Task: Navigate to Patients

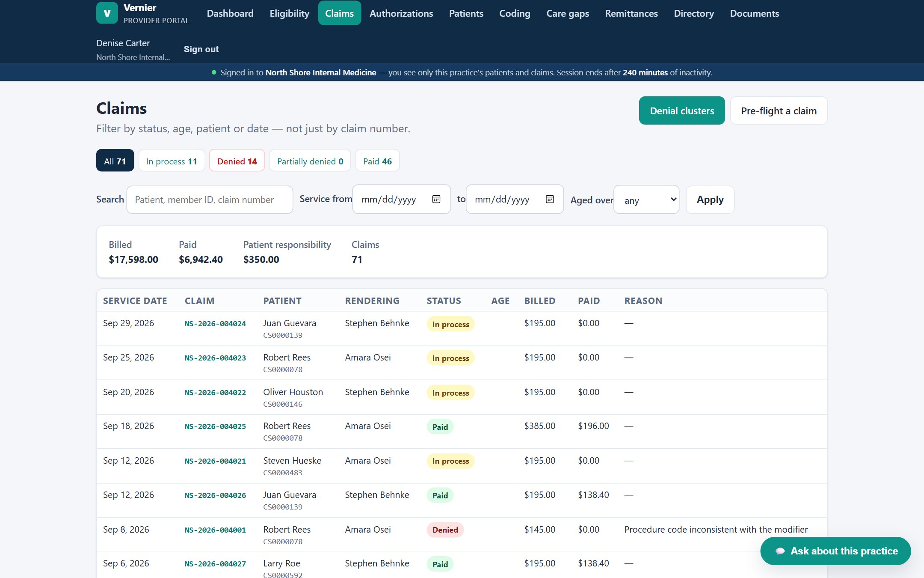Action: [466, 13]
